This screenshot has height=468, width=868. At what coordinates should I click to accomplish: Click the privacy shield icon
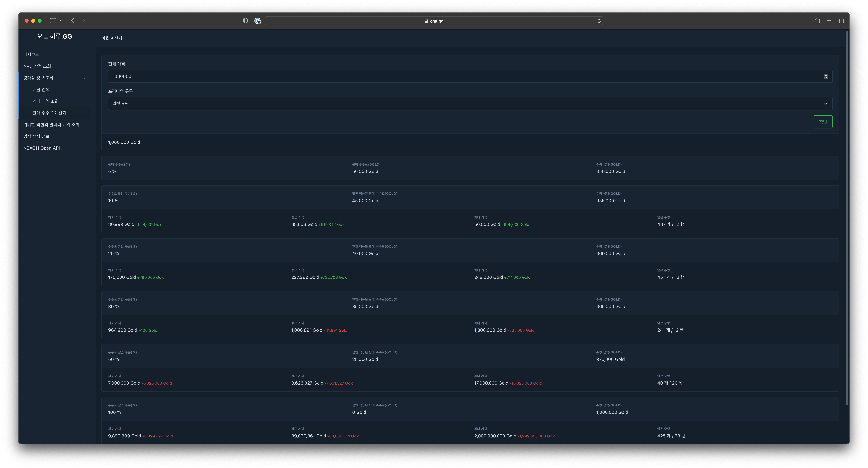point(245,21)
